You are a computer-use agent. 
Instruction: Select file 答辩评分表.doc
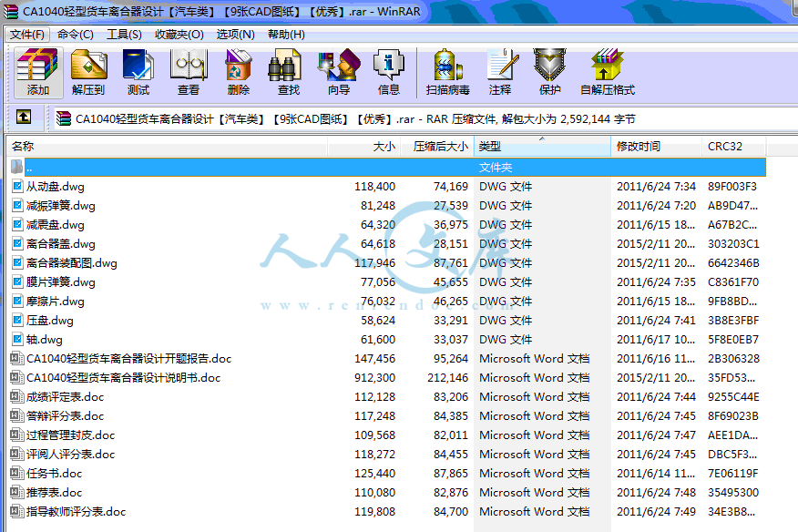(x=66, y=415)
